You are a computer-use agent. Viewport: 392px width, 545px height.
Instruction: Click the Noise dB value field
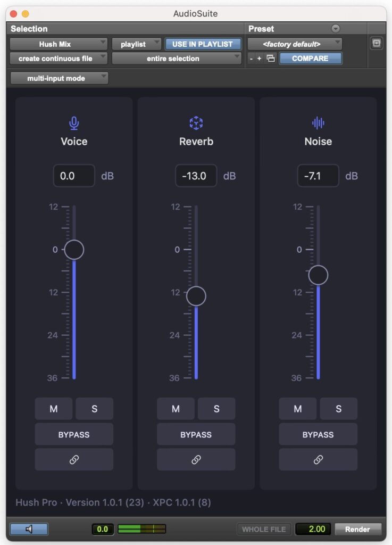coord(318,176)
